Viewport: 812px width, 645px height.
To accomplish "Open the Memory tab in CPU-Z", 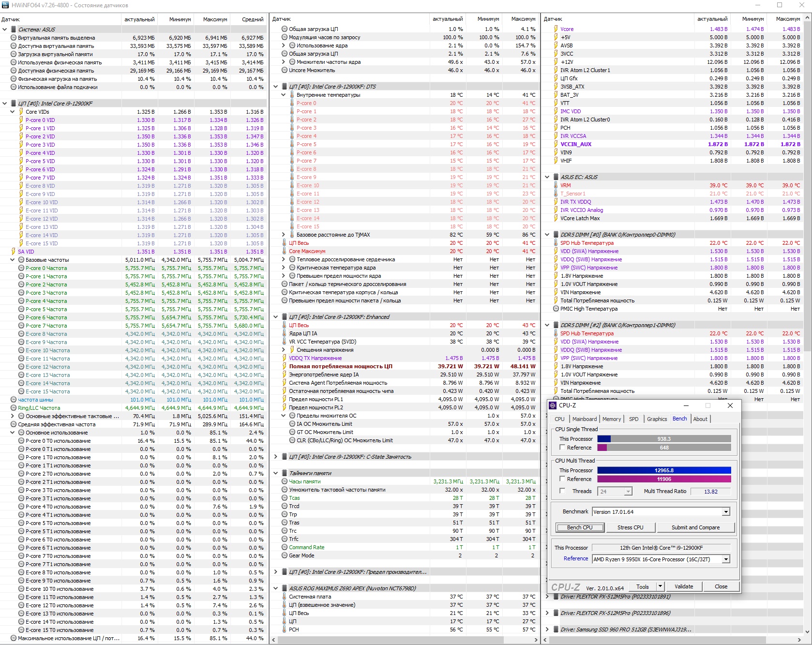I will coord(612,419).
